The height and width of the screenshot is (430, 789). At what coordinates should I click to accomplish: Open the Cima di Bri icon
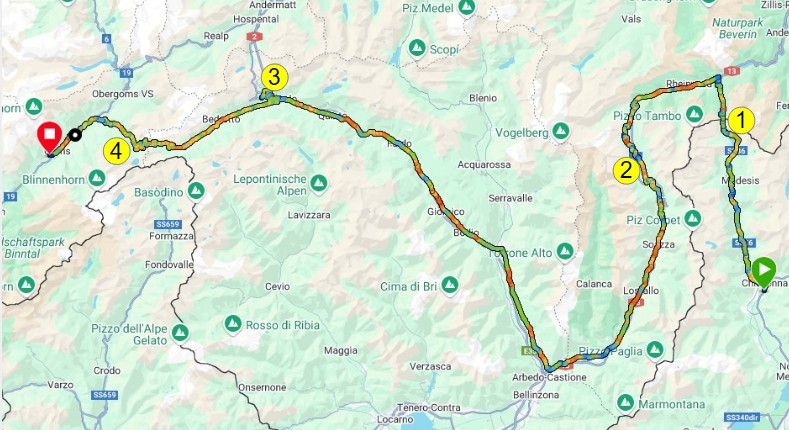[450, 285]
